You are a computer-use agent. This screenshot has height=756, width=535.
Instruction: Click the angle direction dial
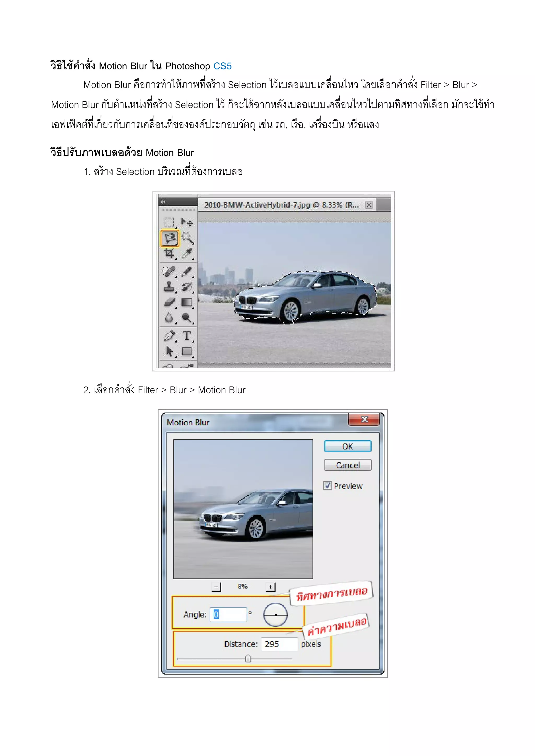point(275,615)
